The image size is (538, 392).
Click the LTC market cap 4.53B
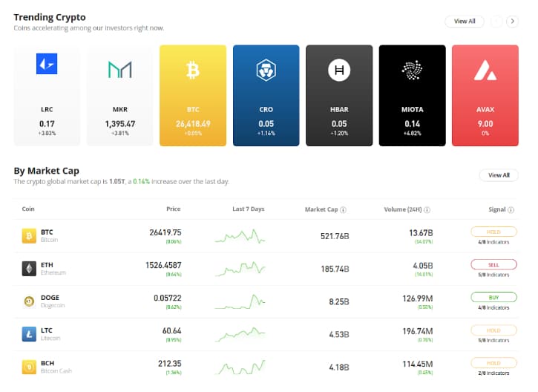(x=339, y=334)
